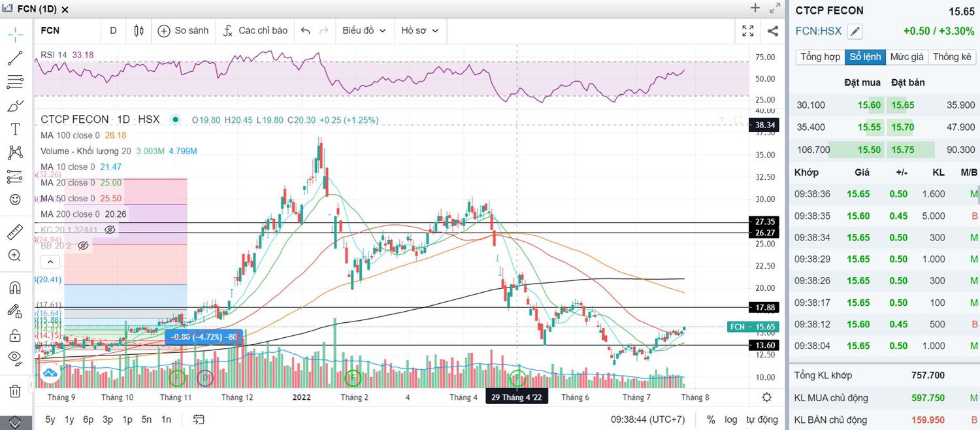Screen dimensions: 980x430
Task: Set chart range to 3p
Action: pos(108,420)
